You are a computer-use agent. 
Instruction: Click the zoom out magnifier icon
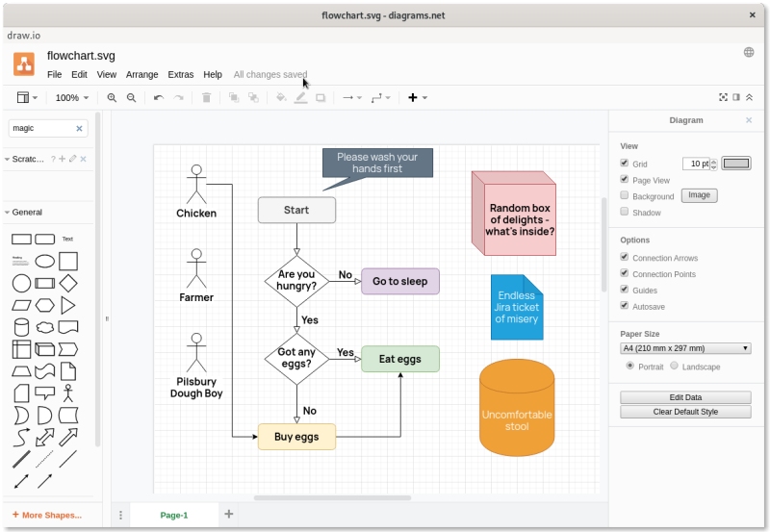131,98
